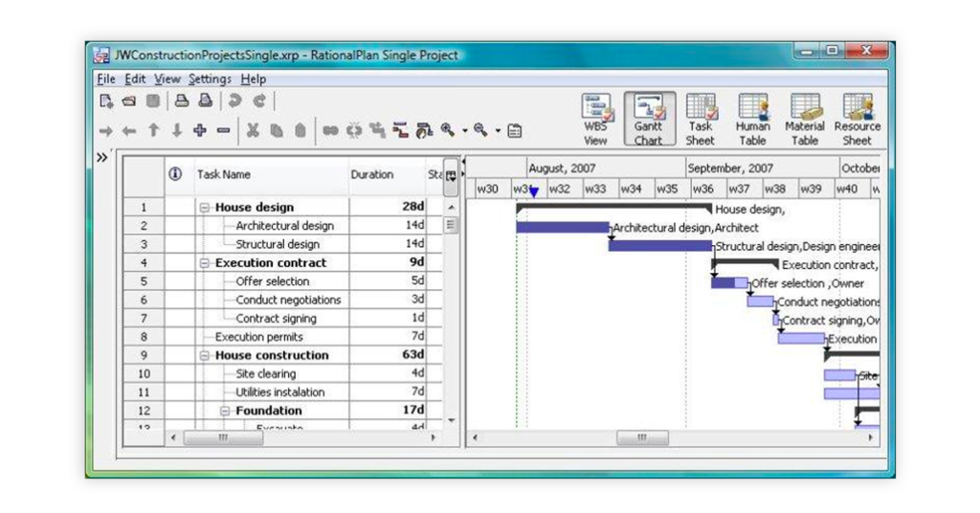Click the Gantt chart horizontal scrollbar thumb
The image size is (980, 513).
tap(642, 437)
